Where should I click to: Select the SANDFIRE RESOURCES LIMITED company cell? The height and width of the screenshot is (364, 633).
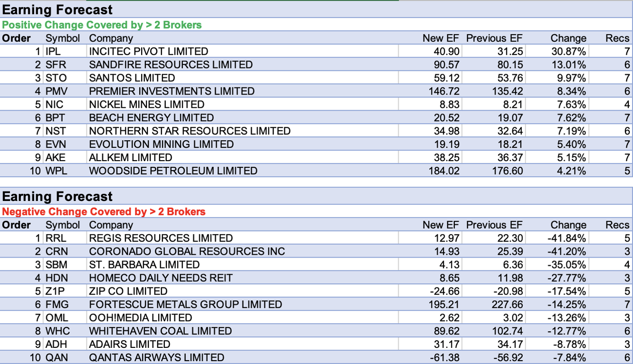171,65
